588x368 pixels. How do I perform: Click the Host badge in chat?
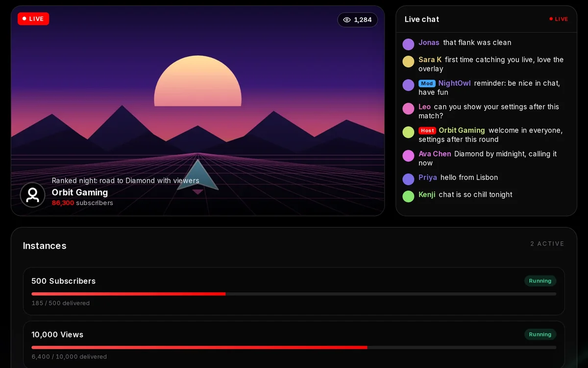(x=427, y=131)
